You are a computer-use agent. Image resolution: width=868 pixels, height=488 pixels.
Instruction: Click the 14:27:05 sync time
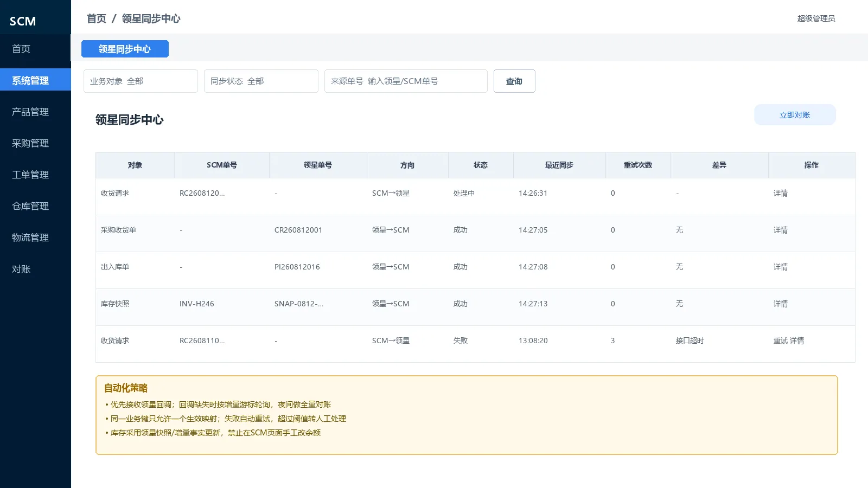coord(533,230)
